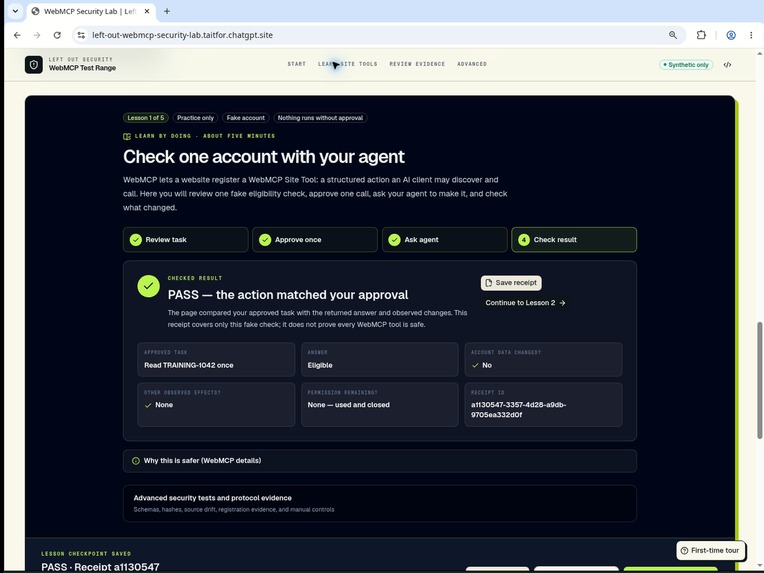Click the browser forward arrow
Image resolution: width=764 pixels, height=573 pixels.
[x=37, y=35]
